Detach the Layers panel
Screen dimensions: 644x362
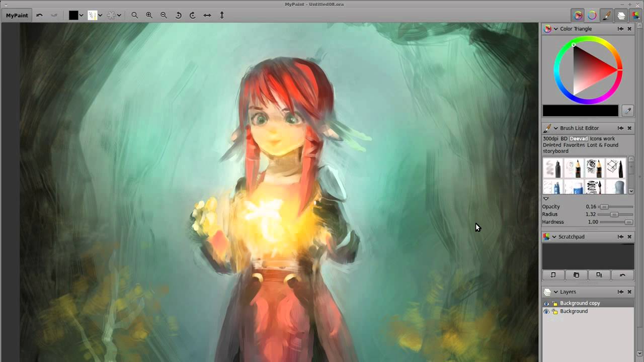coord(620,292)
